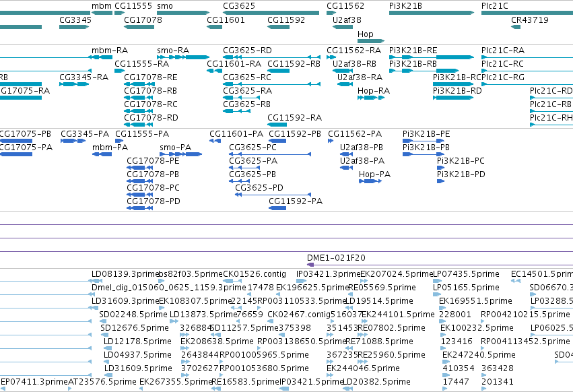Viewport: 573px width, 392px height.
Task: Select transcript CG3625-RD
Action: tap(272, 57)
